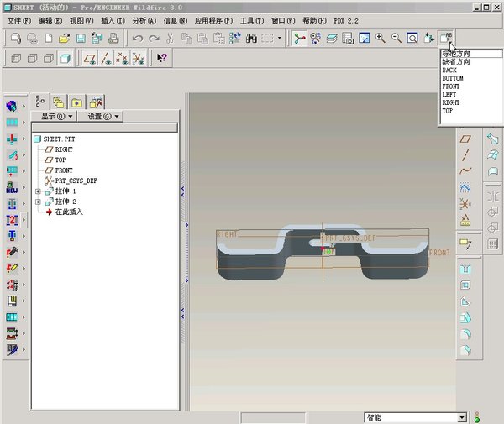This screenshot has height=424, width=504.
Task: Click the Zoom Out magnifier icon
Action: pos(396,39)
